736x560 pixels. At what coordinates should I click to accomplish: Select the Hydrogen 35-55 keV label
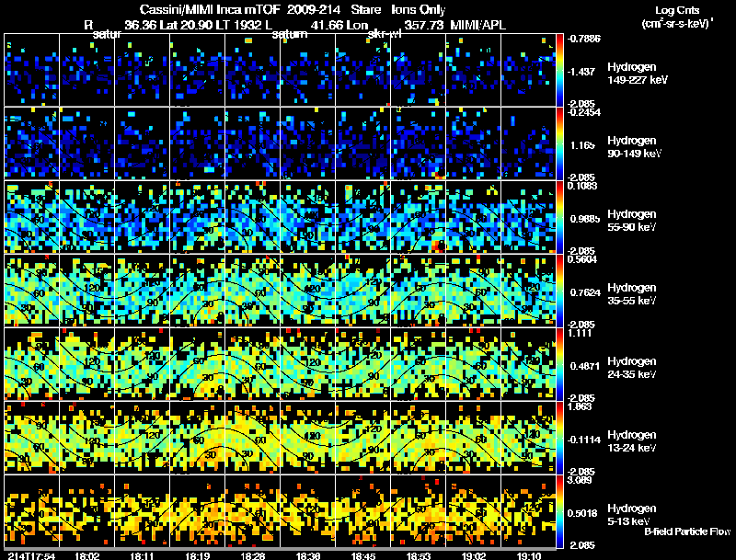pos(632,294)
